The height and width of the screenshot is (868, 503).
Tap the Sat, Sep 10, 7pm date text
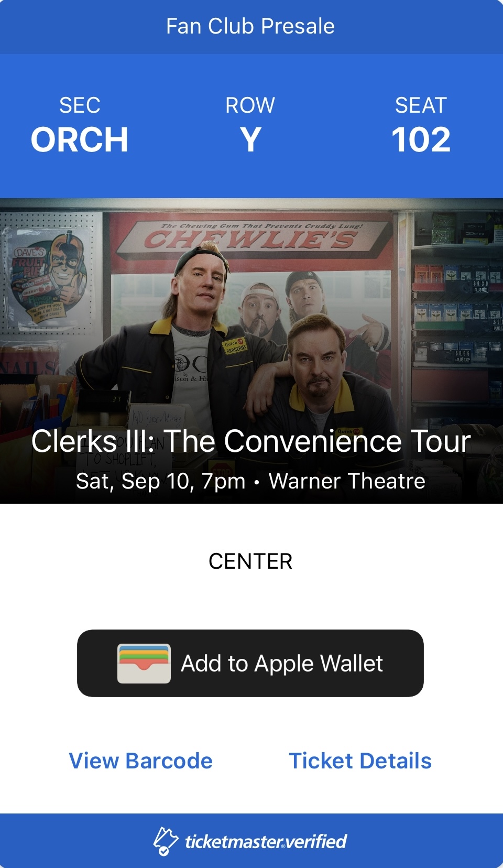(x=160, y=481)
